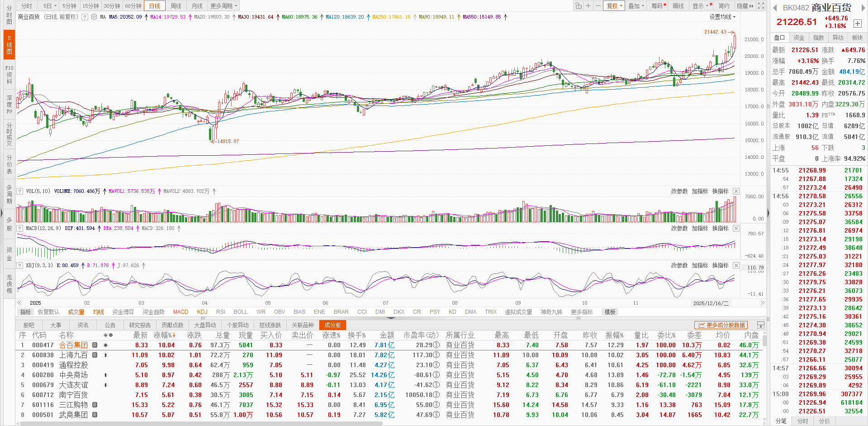Click the help question mark beside 商业百货
This screenshot has width=868, height=426.
[84, 17]
